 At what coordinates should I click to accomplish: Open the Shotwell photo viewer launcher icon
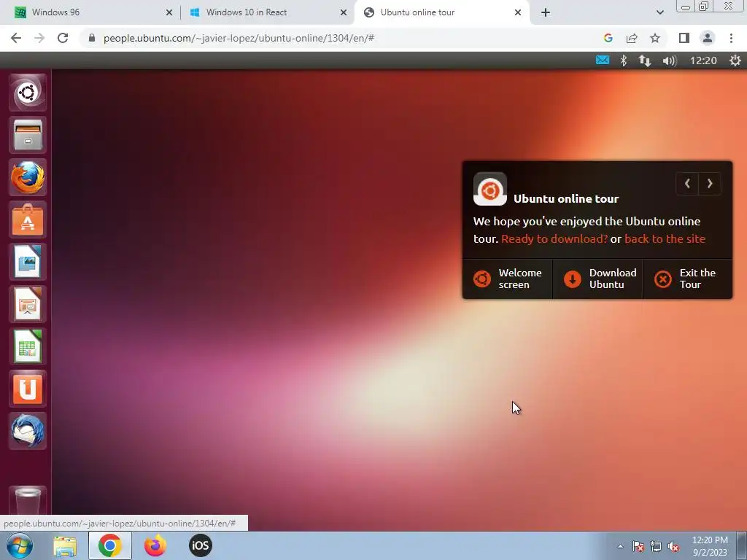click(x=28, y=262)
